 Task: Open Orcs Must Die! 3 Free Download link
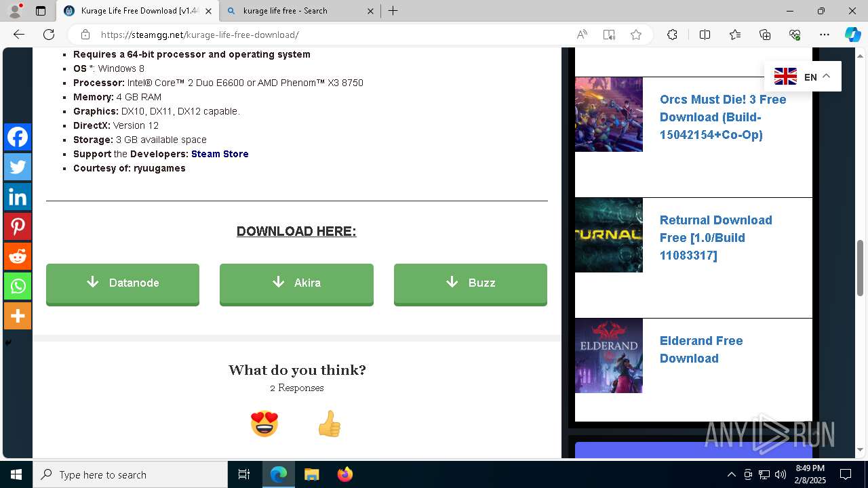point(723,117)
